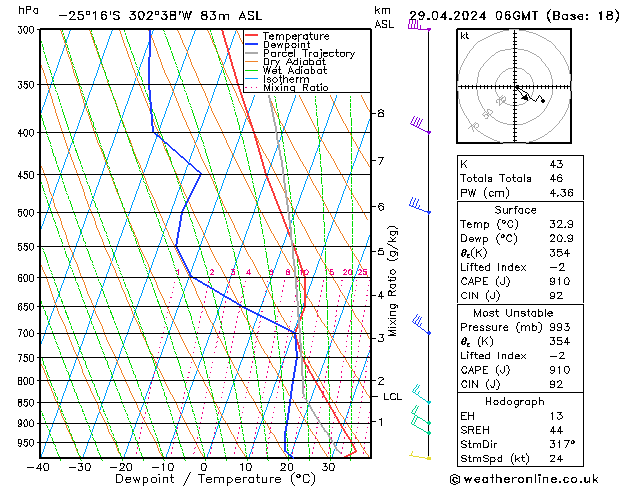Click the Dewpoint legend entry
Viewport: 629px width, 486px height.
[x=278, y=45]
